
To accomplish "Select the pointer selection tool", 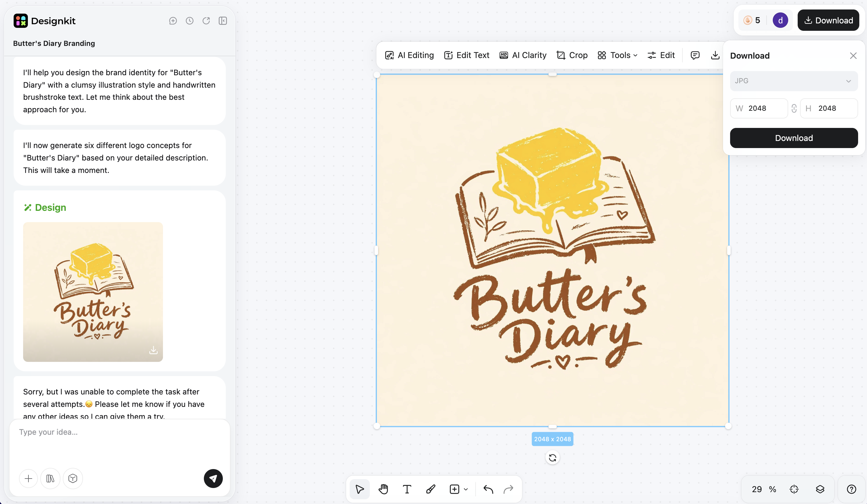I will (359, 489).
